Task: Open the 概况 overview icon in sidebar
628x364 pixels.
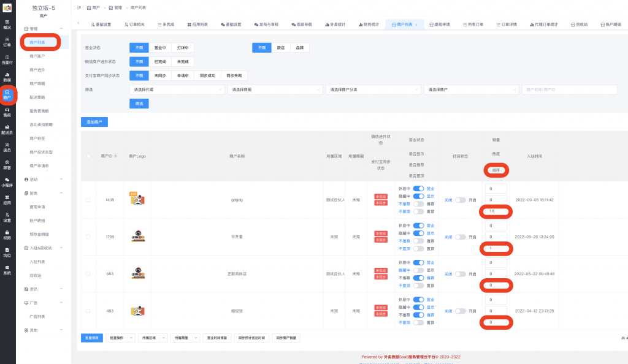Action: pos(7,25)
